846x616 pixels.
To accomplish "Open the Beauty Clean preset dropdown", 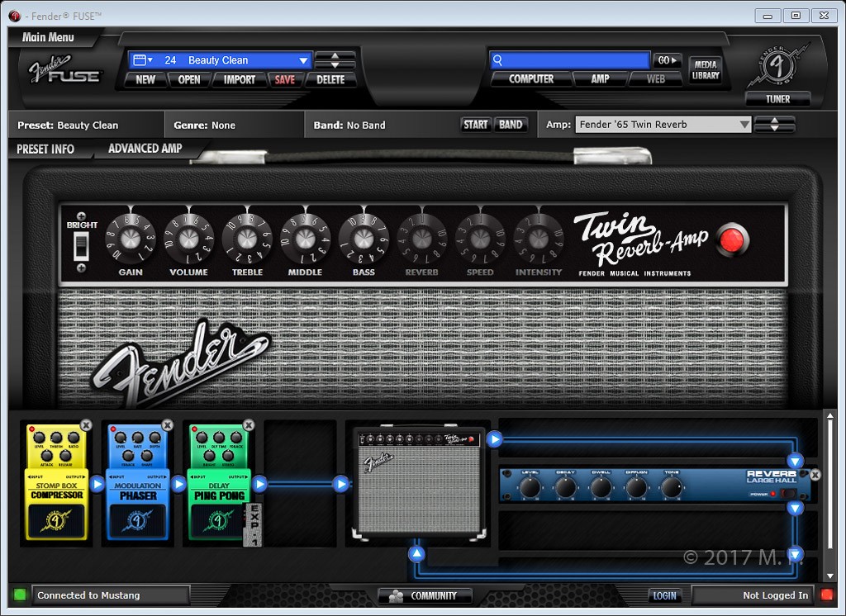I will (x=303, y=60).
